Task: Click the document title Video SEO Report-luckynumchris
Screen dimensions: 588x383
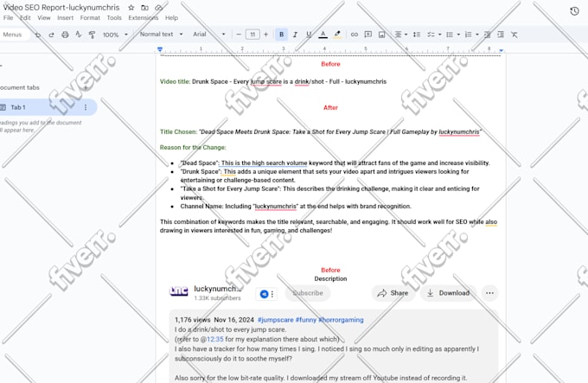Action: pos(61,8)
